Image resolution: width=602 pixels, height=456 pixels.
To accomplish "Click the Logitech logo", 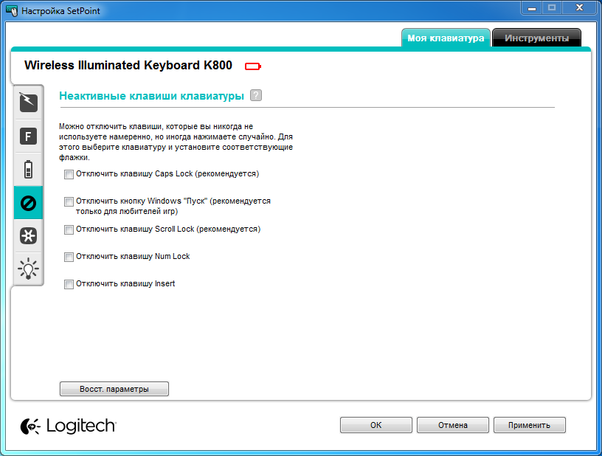I will pyautogui.click(x=68, y=426).
